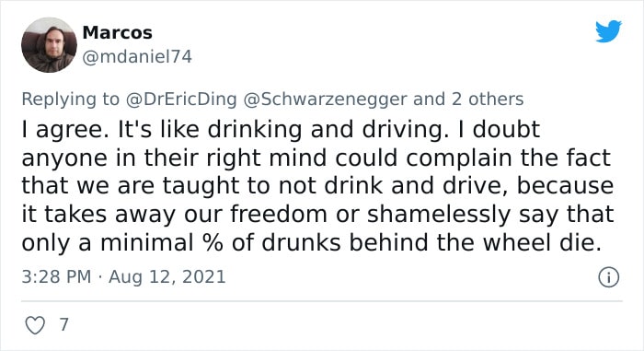Click the "%" symbol in the tweet
Image resolution: width=644 pixels, height=351 pixels.
pyautogui.click(x=213, y=242)
